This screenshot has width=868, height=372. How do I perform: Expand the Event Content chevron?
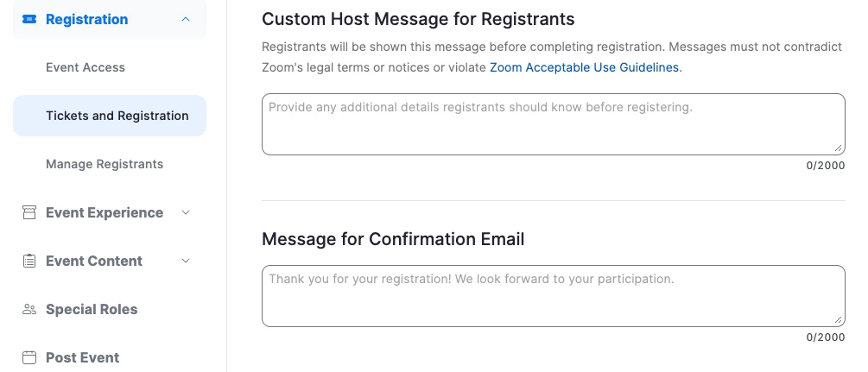tap(186, 261)
